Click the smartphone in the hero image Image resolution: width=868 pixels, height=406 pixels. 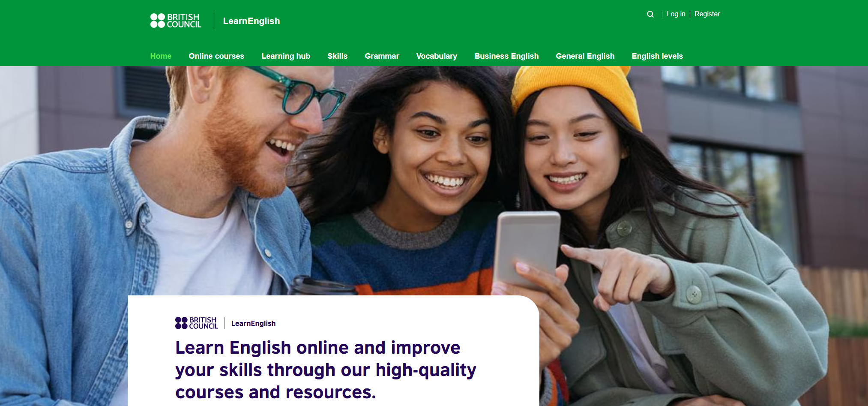click(x=527, y=249)
